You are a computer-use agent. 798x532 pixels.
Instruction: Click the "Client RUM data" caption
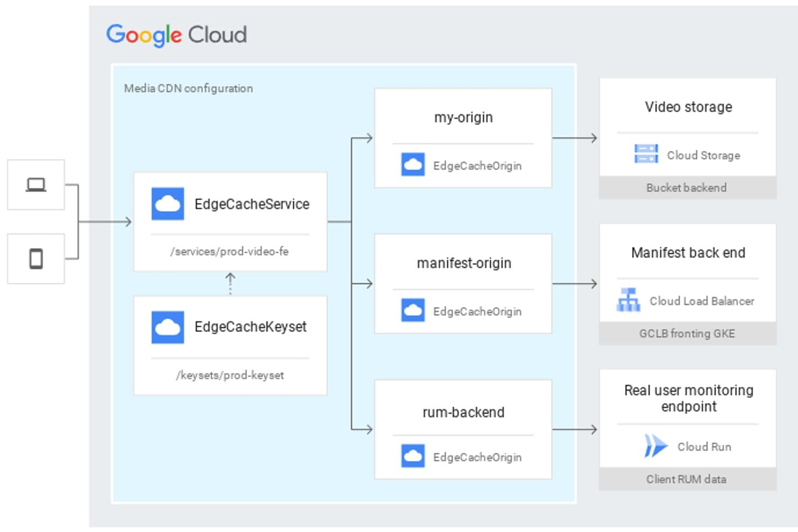(686, 479)
